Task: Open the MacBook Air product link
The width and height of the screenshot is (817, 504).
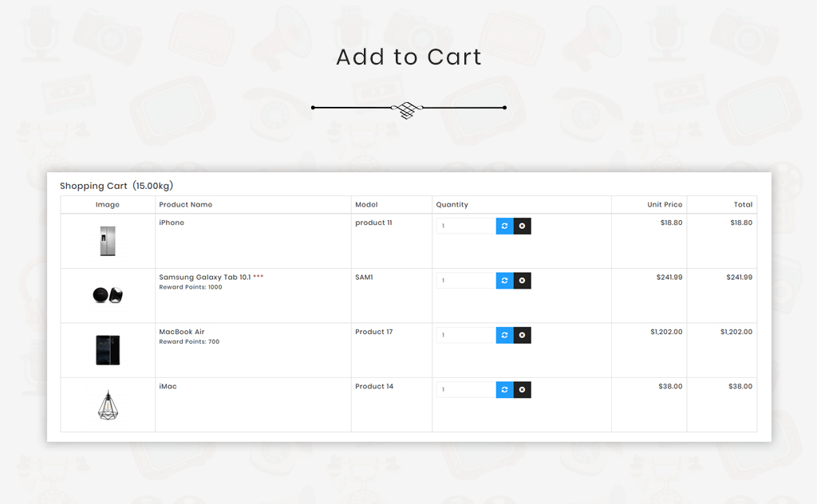Action: pyautogui.click(x=182, y=332)
